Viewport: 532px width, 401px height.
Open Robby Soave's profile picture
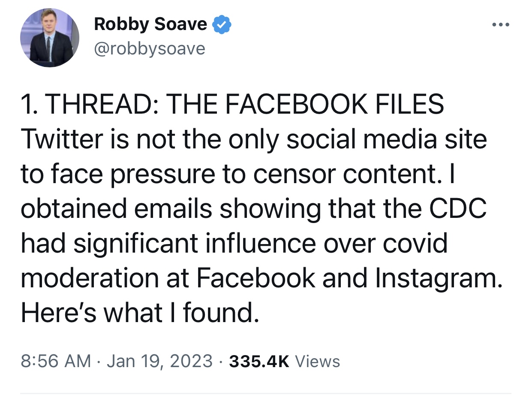click(x=50, y=38)
